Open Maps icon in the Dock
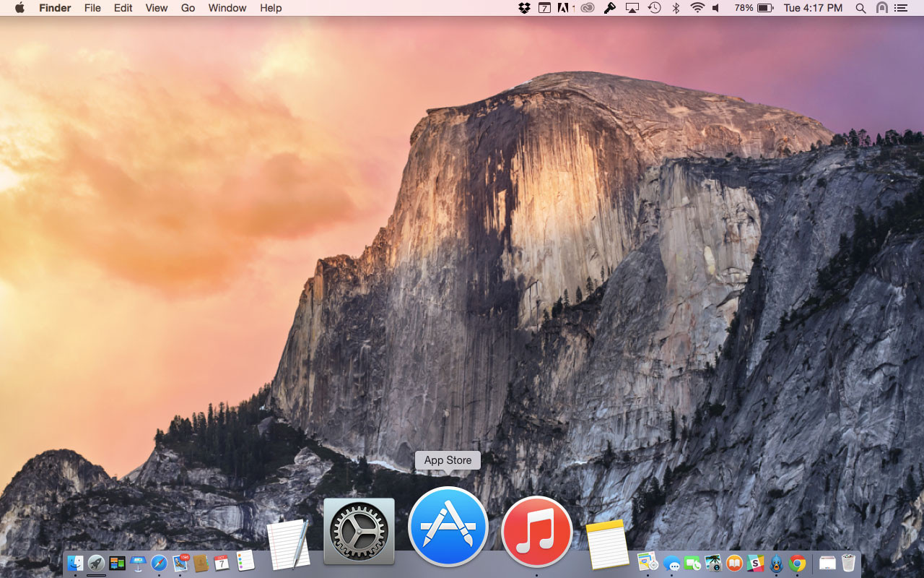The image size is (924, 578). coord(648,562)
